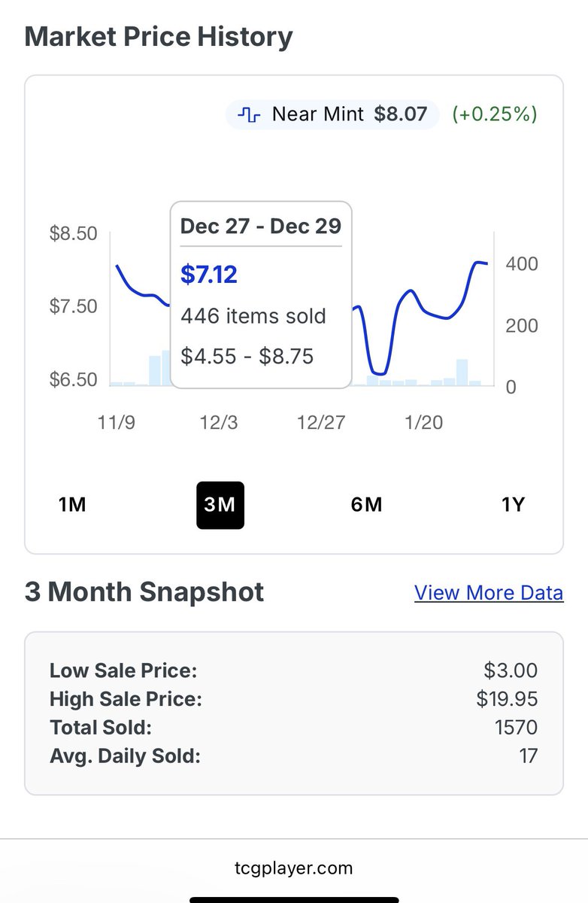Click the step-line icon beside Near Mint

pyautogui.click(x=249, y=115)
